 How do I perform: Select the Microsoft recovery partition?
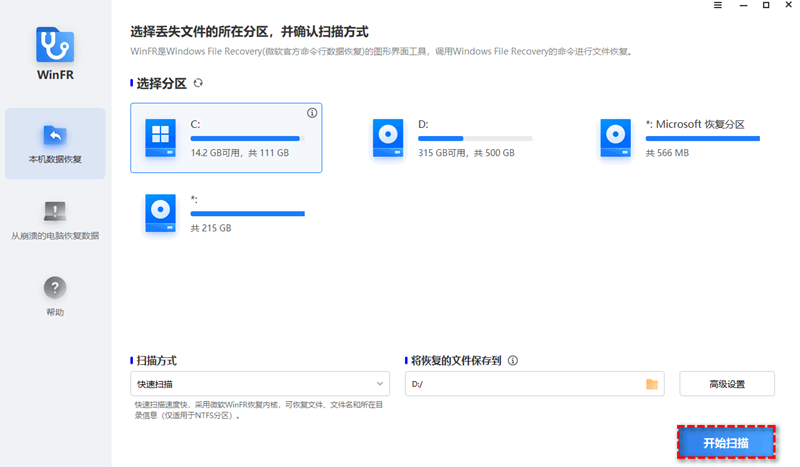(x=680, y=137)
